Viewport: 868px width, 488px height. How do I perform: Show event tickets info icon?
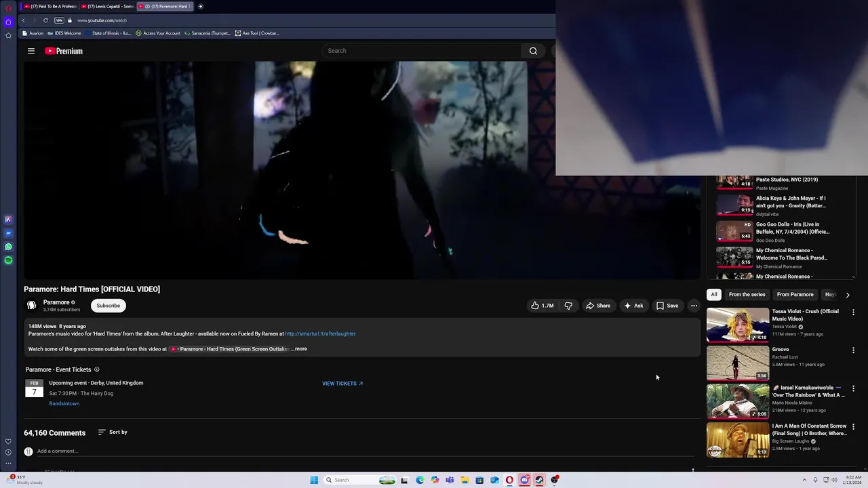[96, 369]
